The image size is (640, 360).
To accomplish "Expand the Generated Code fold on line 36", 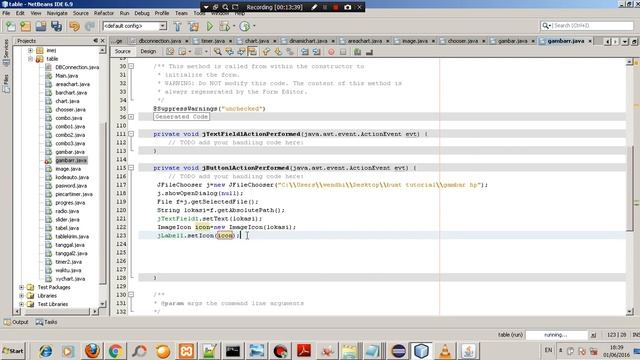I will tap(131, 117).
